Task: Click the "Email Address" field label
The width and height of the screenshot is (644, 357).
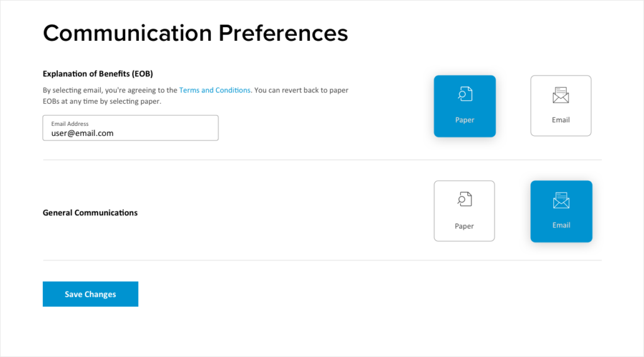Action: point(70,124)
